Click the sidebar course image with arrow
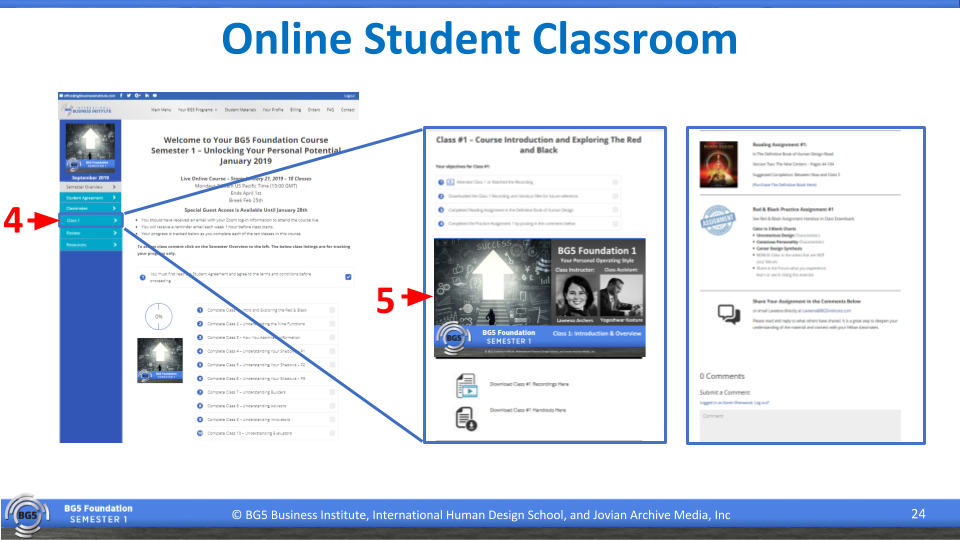Image resolution: width=960 pixels, height=540 pixels. 90,148
